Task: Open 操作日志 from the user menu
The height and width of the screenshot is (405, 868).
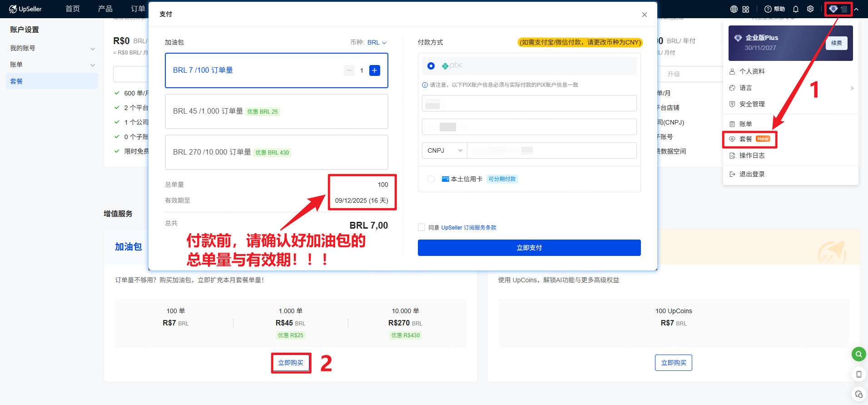Action: tap(752, 155)
